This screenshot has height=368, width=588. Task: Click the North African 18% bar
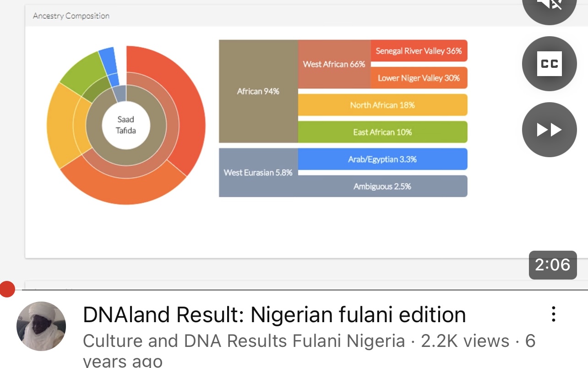coord(382,105)
